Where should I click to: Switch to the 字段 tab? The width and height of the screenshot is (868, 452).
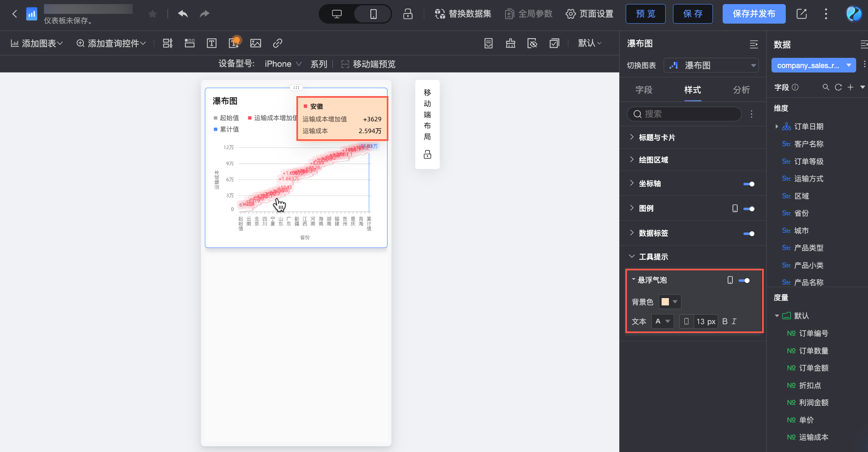click(644, 90)
